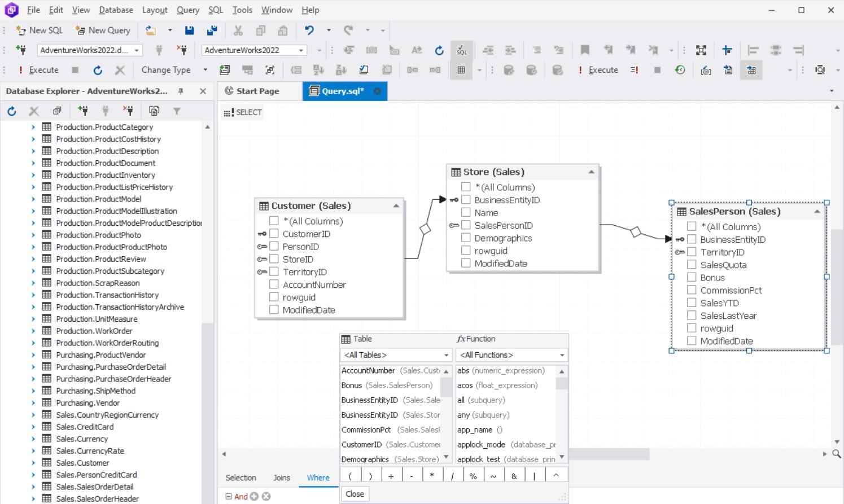Check SalesQuota in SalesPerson table

click(x=692, y=264)
